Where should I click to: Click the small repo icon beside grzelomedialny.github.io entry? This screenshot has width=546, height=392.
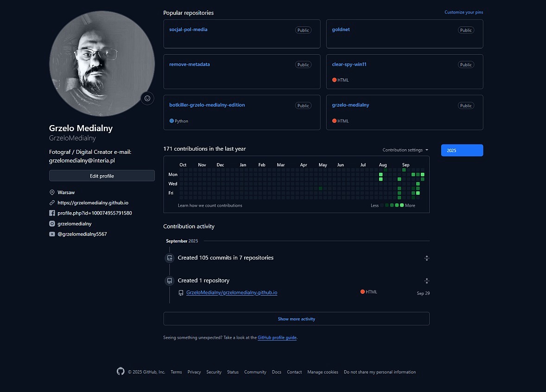pyautogui.click(x=181, y=292)
